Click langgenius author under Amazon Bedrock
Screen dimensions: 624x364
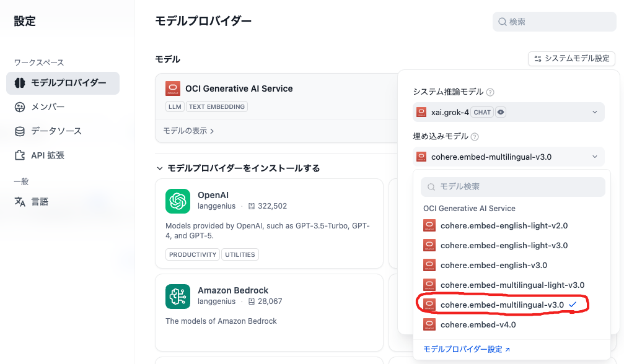click(216, 301)
